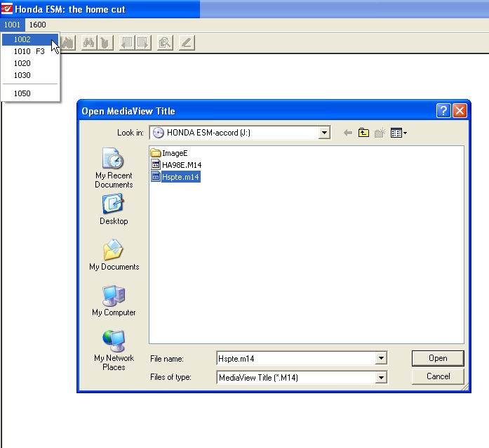Click the dialog's resize grip corner

pos(464,387)
